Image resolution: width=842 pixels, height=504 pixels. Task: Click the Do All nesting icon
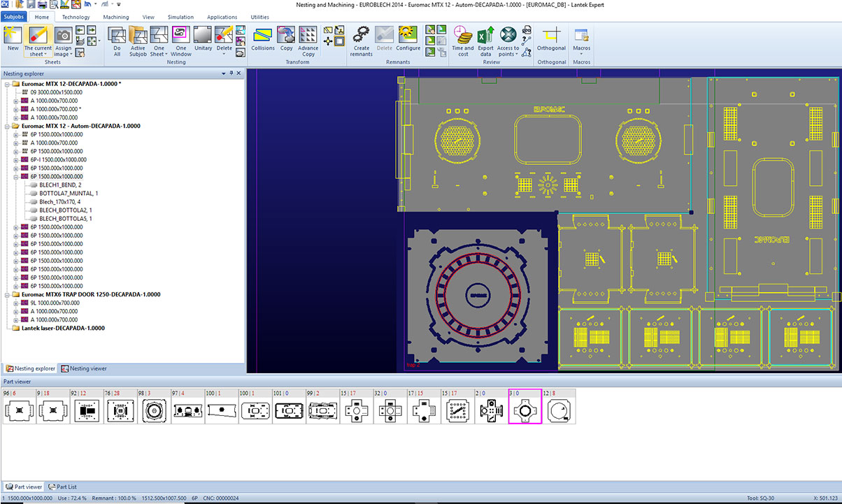(x=117, y=41)
